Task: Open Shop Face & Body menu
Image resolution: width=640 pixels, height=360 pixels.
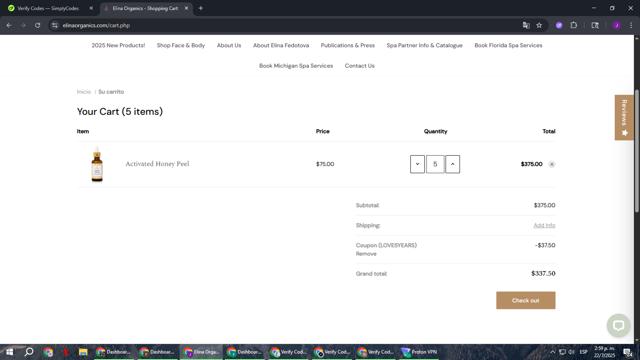Action: [181, 45]
